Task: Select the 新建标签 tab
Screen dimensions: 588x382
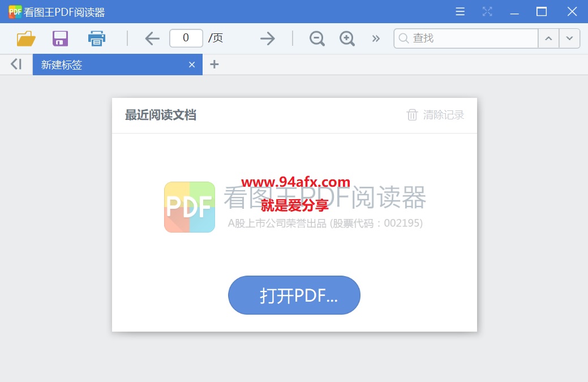Action: click(x=117, y=65)
